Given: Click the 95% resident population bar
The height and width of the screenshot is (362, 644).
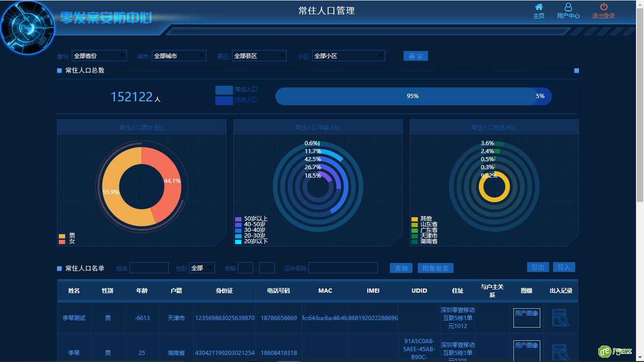Looking at the screenshot, I should pyautogui.click(x=406, y=96).
